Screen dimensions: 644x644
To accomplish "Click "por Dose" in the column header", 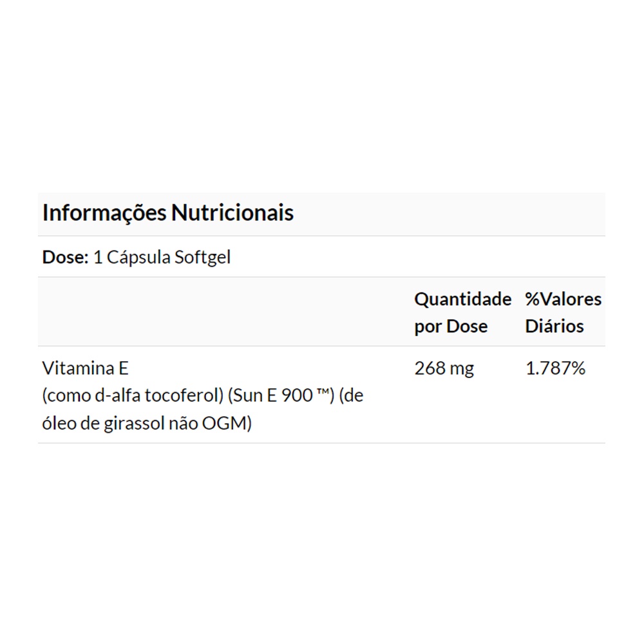I will 451,326.
